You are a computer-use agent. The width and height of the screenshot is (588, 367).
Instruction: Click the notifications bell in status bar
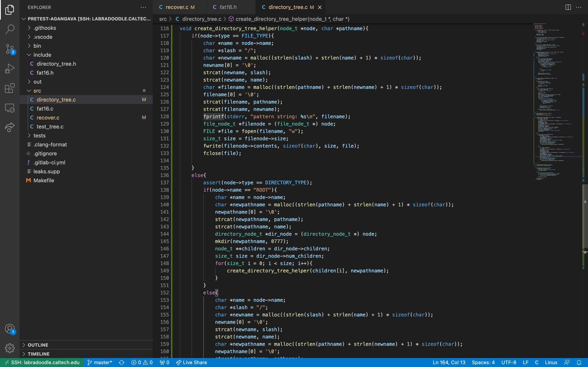[x=579, y=362]
